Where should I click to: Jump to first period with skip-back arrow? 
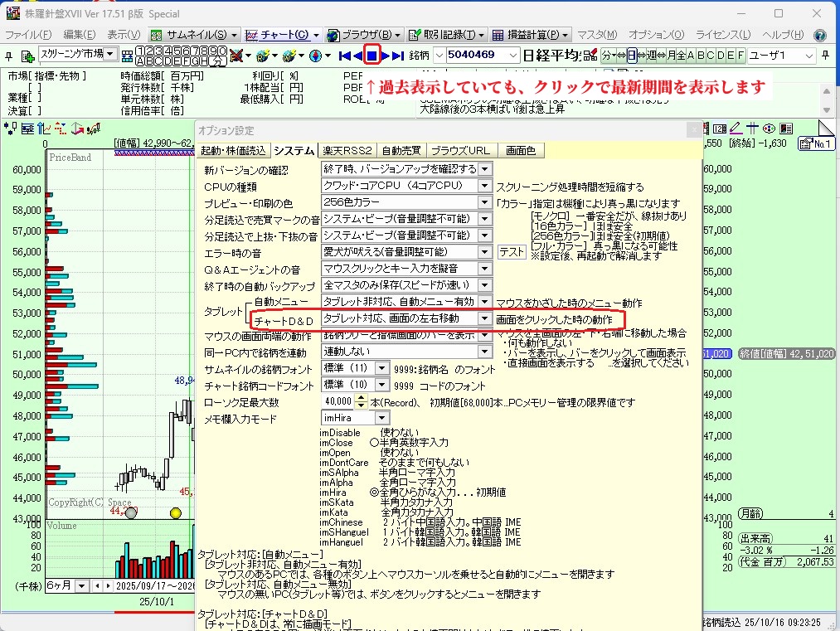pyautogui.click(x=344, y=56)
